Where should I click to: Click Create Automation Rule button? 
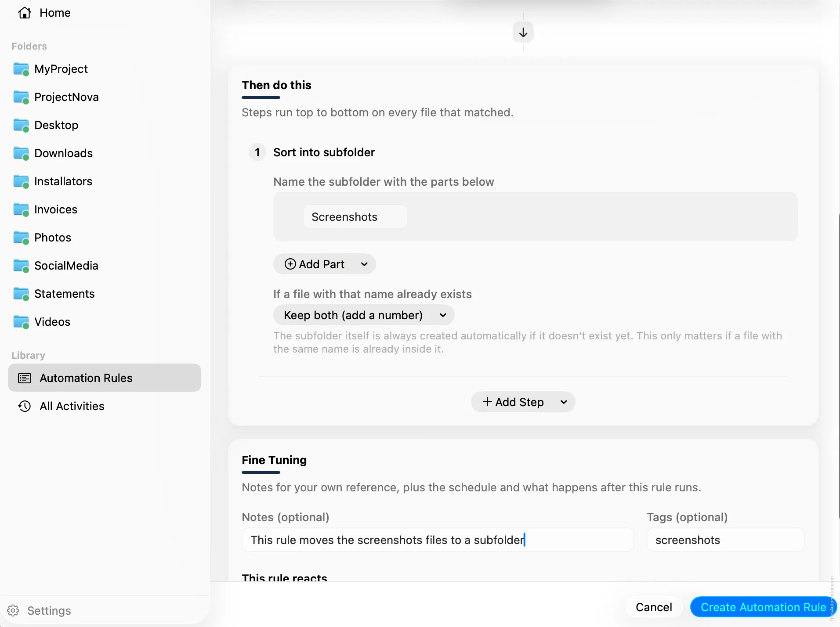pyautogui.click(x=763, y=607)
